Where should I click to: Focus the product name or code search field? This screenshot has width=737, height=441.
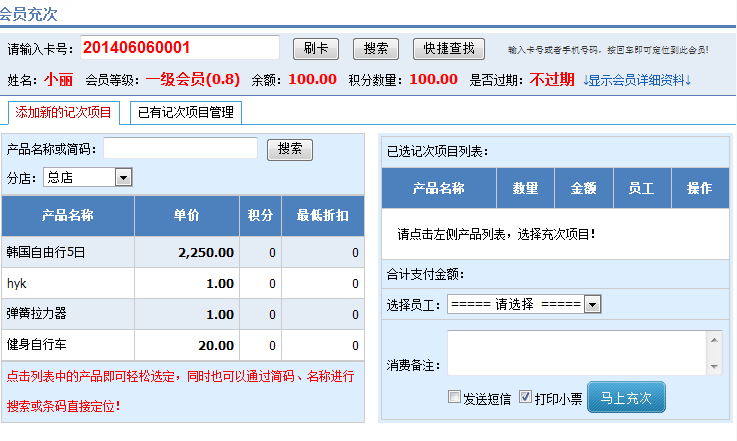180,149
